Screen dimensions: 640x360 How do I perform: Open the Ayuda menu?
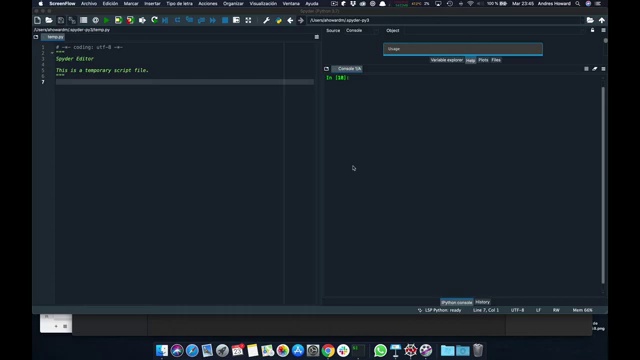(x=312, y=3)
